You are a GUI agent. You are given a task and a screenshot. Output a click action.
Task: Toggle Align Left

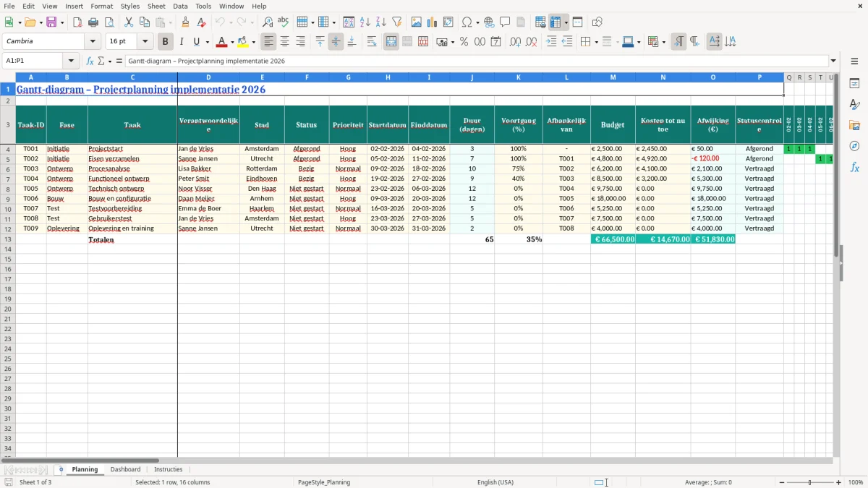coord(269,42)
